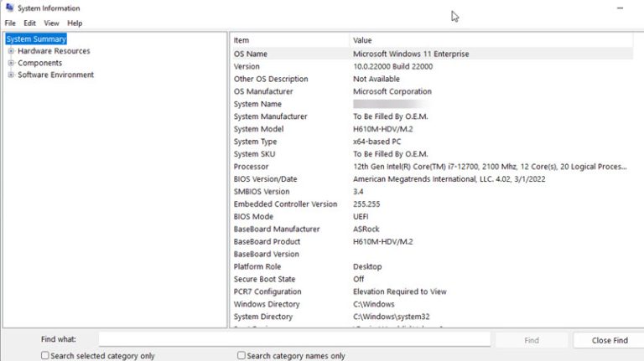Click the System Information app icon in title bar
Viewport: 644px width, 361px height.
[9, 8]
